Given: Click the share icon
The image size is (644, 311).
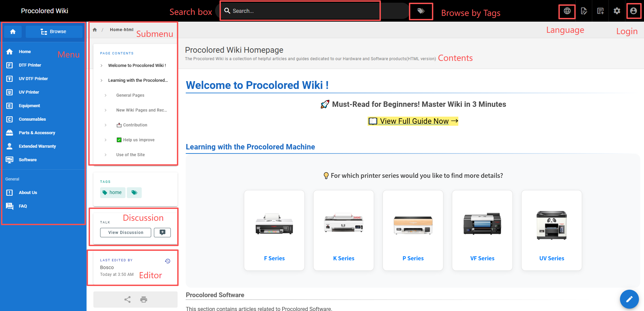Looking at the screenshot, I should (x=127, y=299).
